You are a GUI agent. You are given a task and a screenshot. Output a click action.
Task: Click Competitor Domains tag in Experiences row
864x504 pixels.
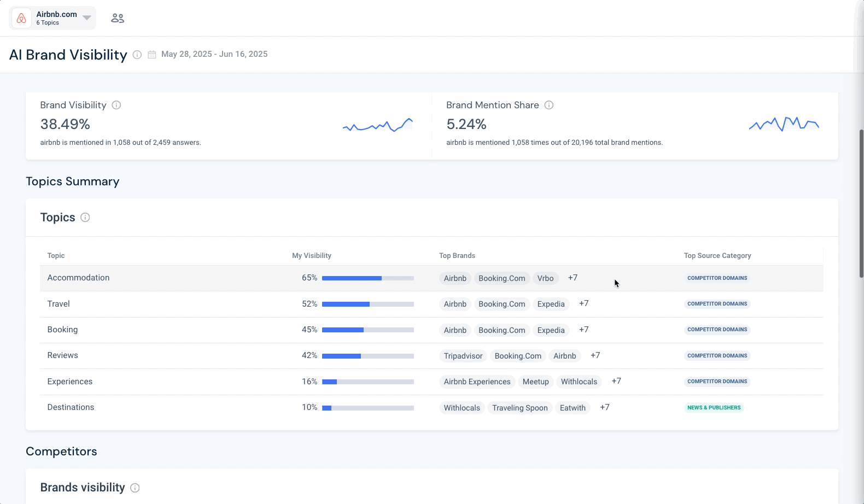pyautogui.click(x=717, y=382)
